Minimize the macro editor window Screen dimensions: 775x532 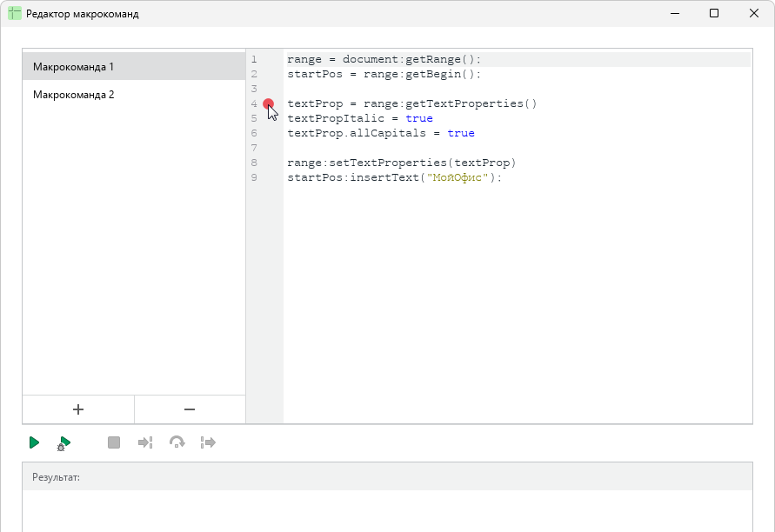(675, 13)
